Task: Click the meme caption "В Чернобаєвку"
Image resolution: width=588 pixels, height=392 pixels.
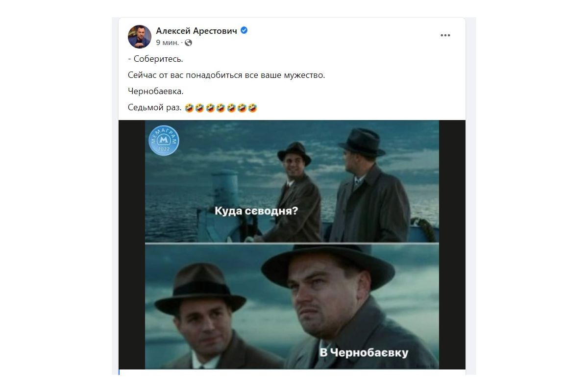Action: tap(364, 352)
